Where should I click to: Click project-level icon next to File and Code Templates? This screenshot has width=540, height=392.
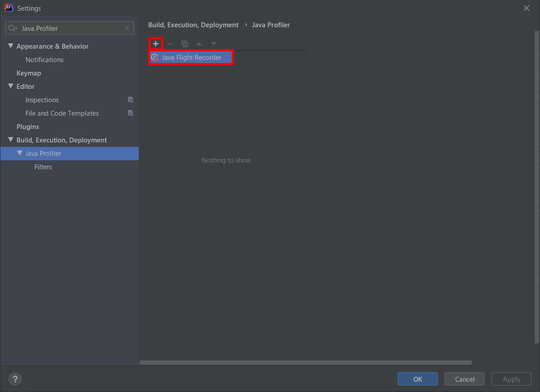coord(130,113)
